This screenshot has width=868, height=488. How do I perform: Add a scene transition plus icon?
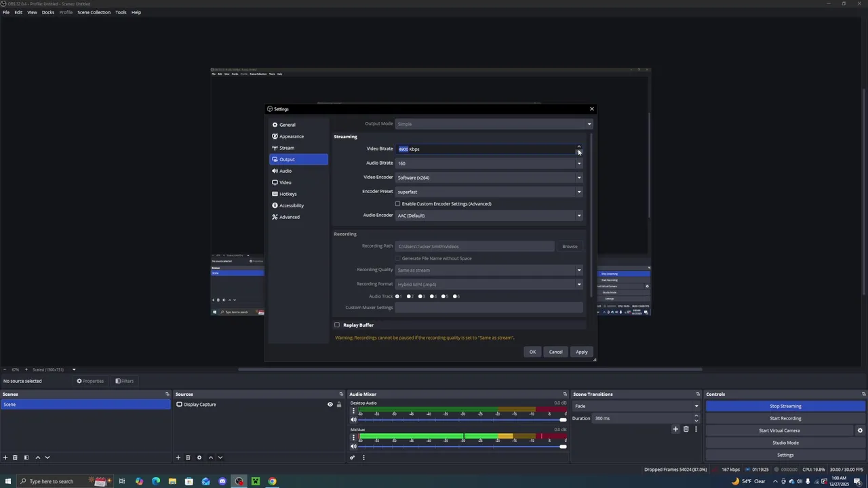[x=675, y=429]
